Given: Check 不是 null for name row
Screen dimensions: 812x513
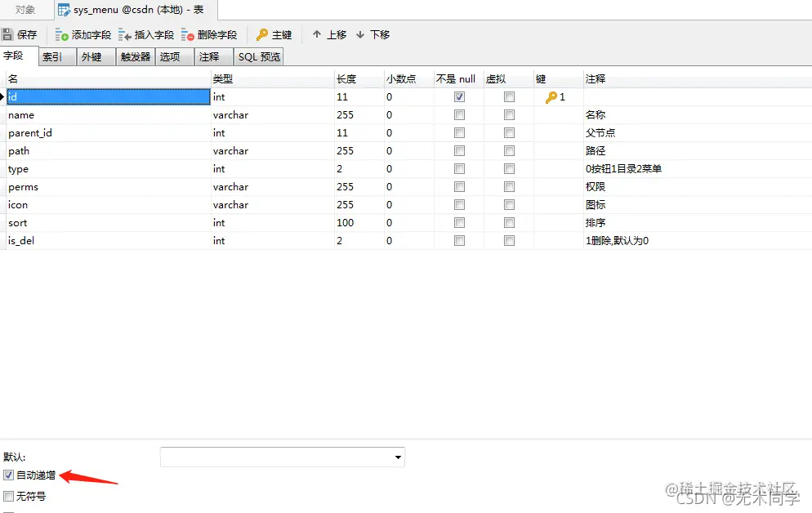Looking at the screenshot, I should point(459,115).
